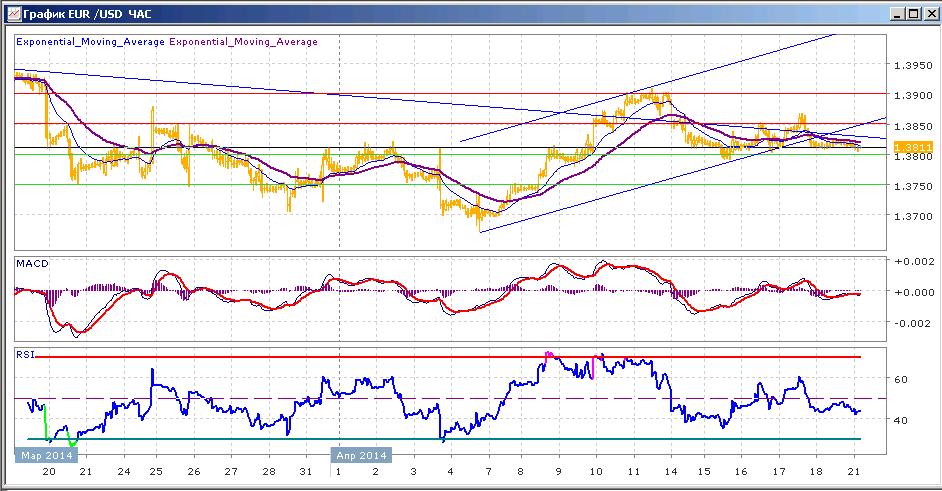Click date 26 on the time axis
Image resolution: width=942 pixels, height=491 pixels.
pyautogui.click(x=193, y=472)
